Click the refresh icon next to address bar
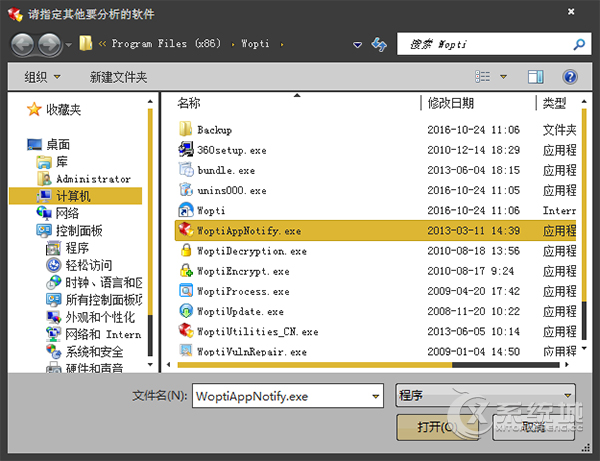The height and width of the screenshot is (461, 600). click(379, 44)
